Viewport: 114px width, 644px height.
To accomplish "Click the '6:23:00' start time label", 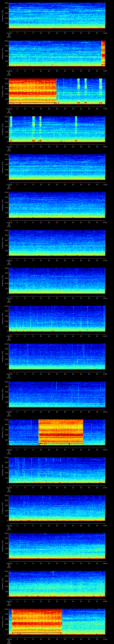I will pyautogui.click(x=9, y=374).
